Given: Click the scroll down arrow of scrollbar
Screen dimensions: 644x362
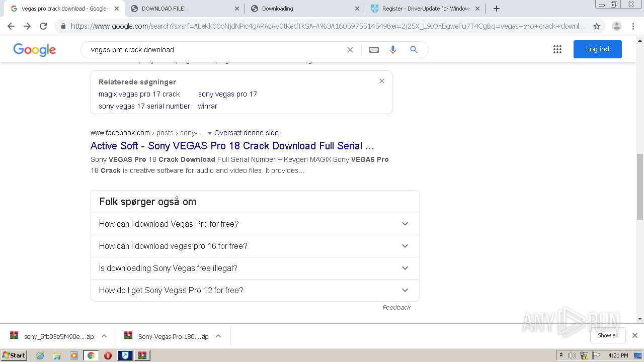Looking at the screenshot, I should click(640, 319).
